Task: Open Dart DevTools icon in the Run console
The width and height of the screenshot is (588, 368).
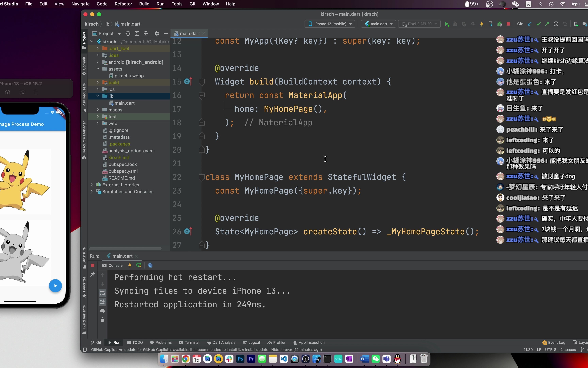Action: tap(150, 265)
